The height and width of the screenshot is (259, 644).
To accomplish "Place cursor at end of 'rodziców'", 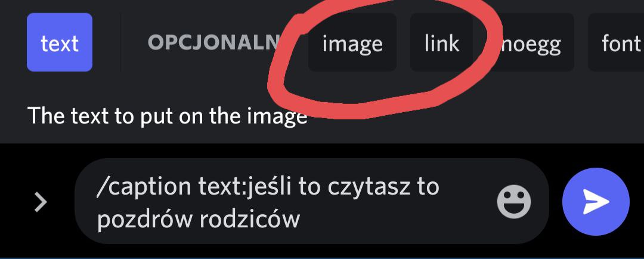I will click(300, 220).
